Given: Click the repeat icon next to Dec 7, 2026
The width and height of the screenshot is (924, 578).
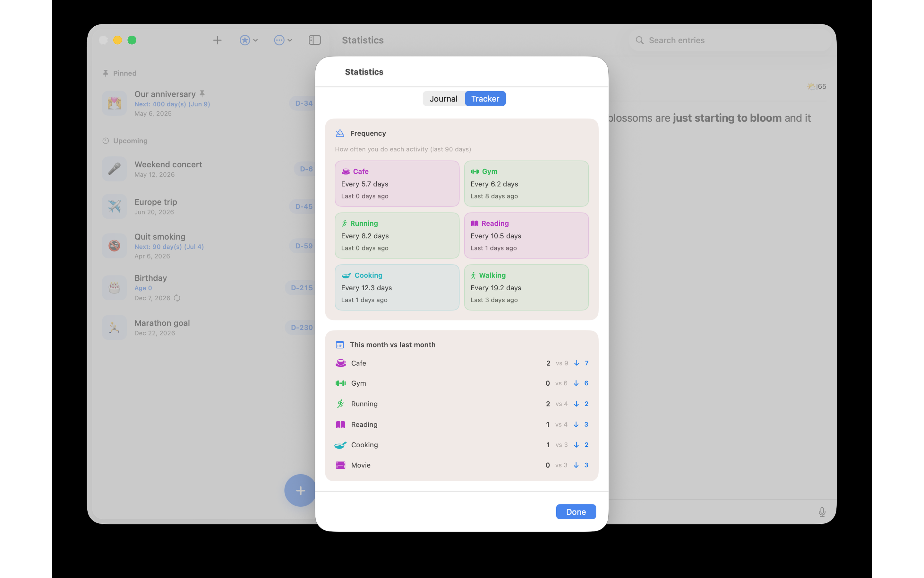Looking at the screenshot, I should (x=177, y=298).
